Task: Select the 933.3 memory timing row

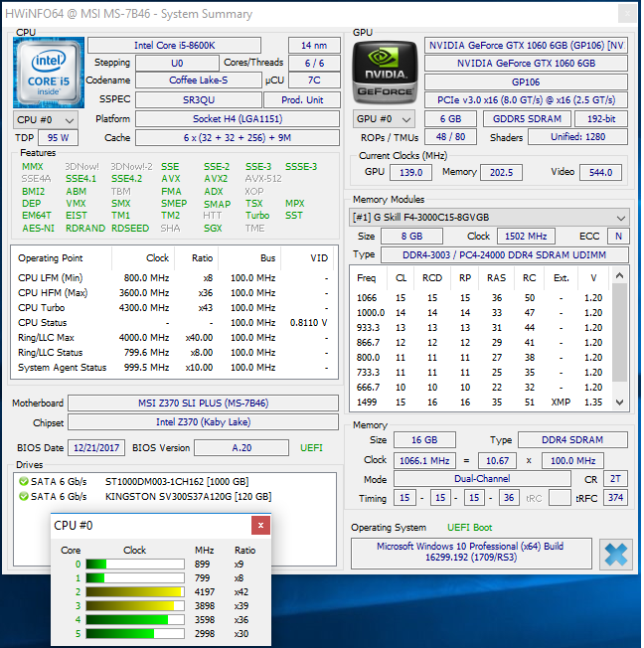Action: pyautogui.click(x=481, y=328)
